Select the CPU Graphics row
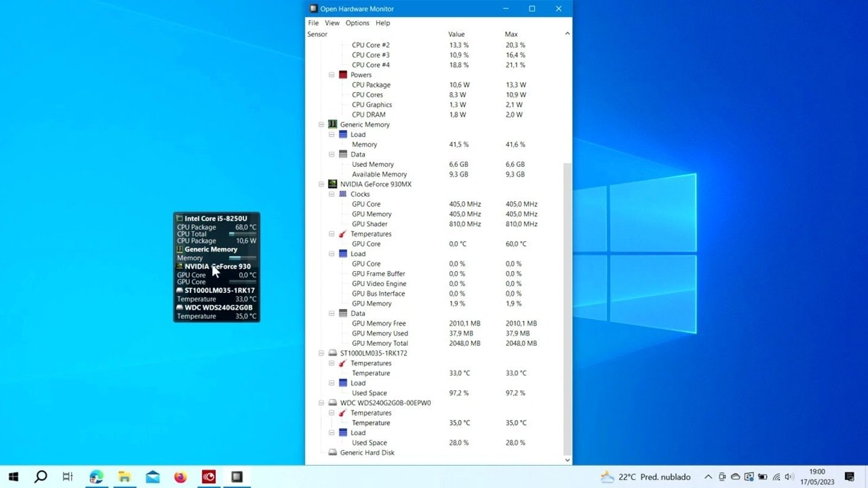 click(438, 105)
